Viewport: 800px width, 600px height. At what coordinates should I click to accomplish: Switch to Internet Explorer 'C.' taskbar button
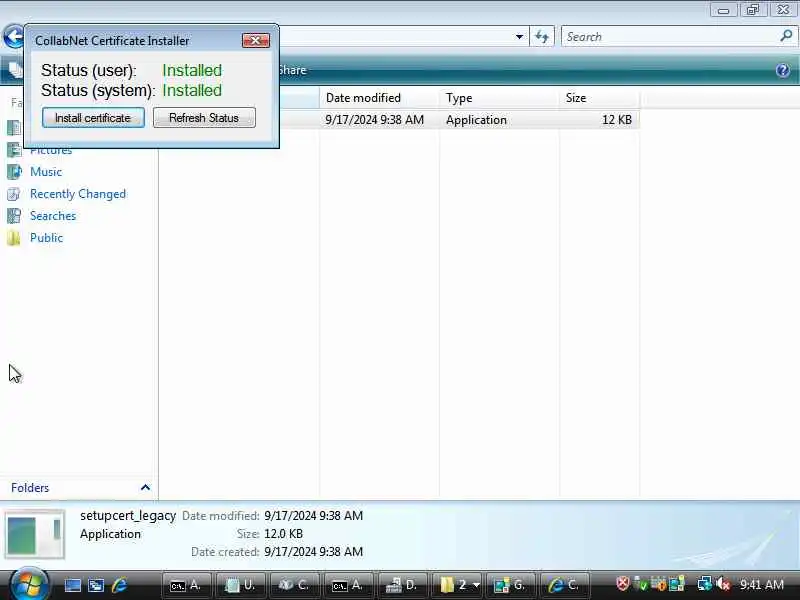pos(565,585)
